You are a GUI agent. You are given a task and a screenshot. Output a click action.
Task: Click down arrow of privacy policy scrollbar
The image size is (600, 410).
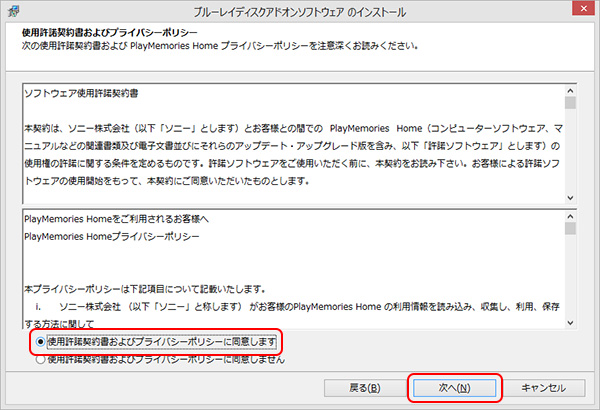(570, 324)
